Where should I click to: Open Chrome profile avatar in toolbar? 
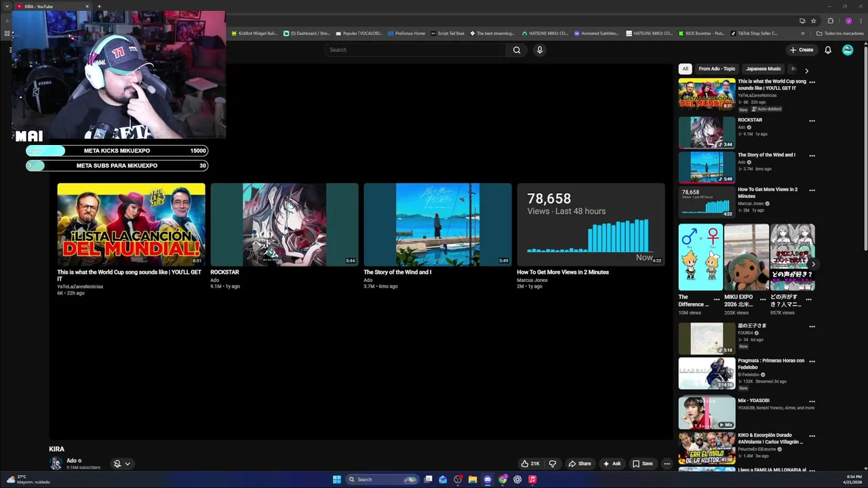click(848, 21)
